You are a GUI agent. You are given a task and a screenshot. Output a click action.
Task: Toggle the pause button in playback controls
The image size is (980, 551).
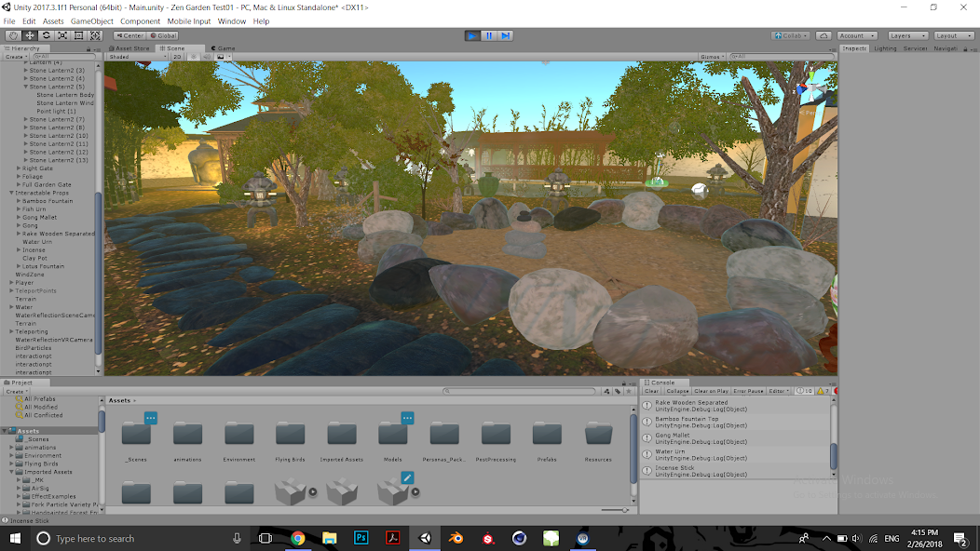pos(488,34)
